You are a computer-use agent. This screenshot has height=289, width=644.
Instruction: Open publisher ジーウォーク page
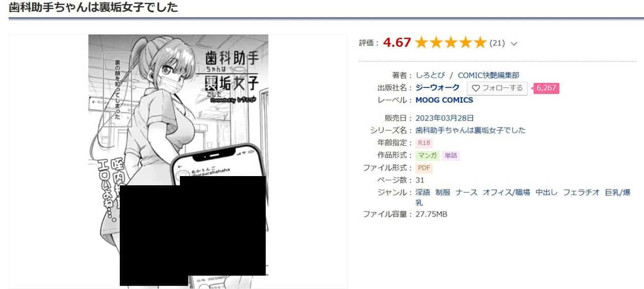[x=437, y=88]
